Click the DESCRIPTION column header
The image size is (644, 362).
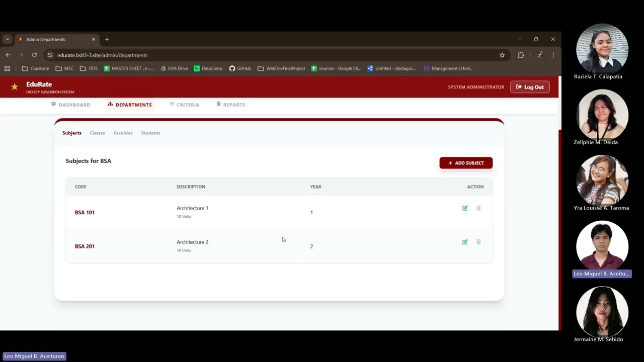pyautogui.click(x=191, y=187)
